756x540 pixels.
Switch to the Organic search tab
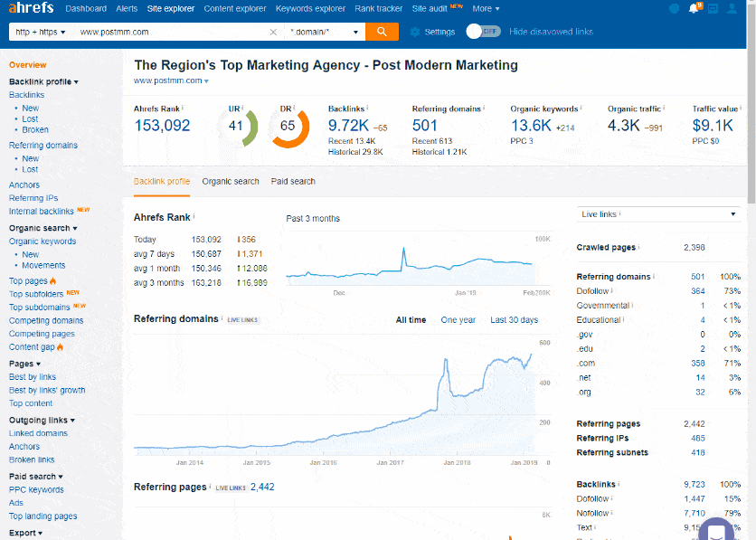(x=230, y=181)
